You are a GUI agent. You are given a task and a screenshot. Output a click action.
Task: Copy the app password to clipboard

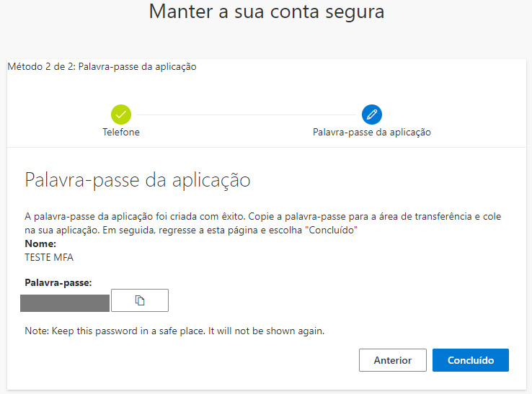pos(140,300)
